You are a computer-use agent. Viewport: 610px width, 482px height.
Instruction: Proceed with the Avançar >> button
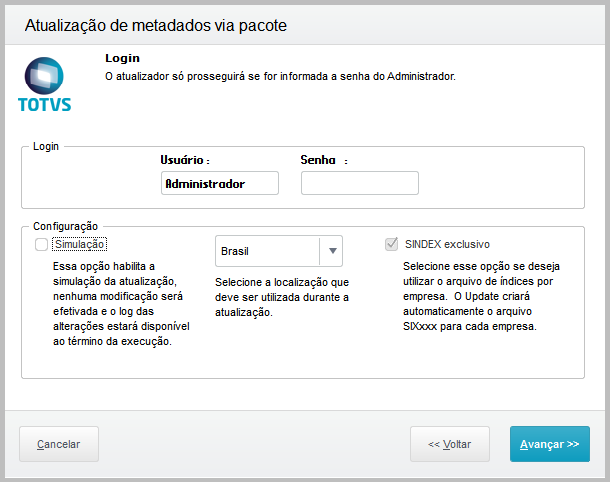click(549, 444)
